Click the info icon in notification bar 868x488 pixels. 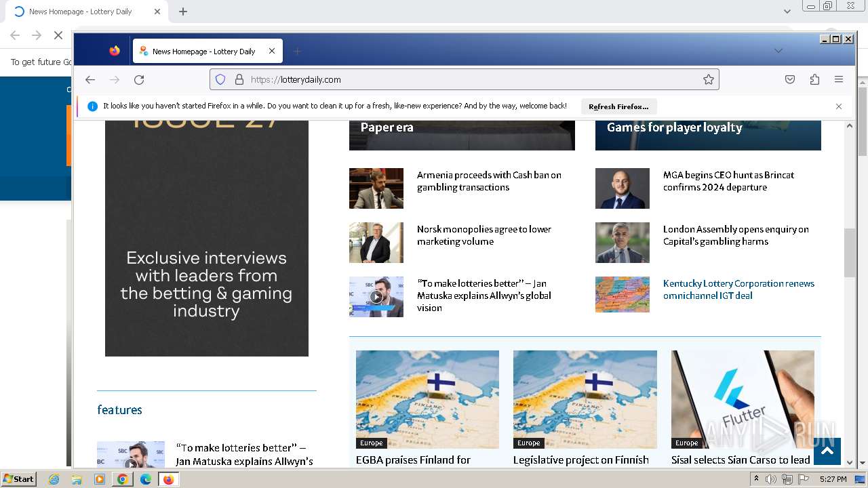(x=93, y=106)
